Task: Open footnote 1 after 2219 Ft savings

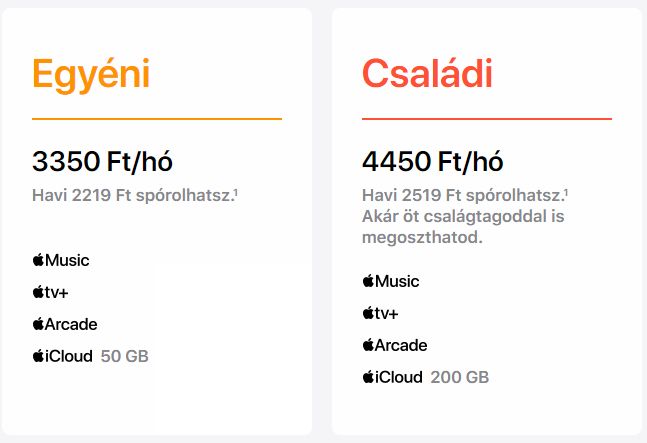Action: (x=236, y=191)
